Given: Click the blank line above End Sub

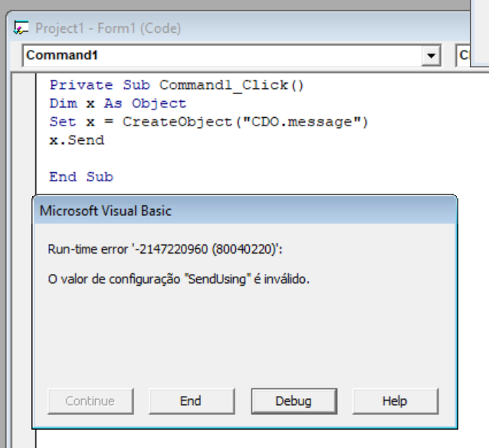Looking at the screenshot, I should (x=153, y=159).
